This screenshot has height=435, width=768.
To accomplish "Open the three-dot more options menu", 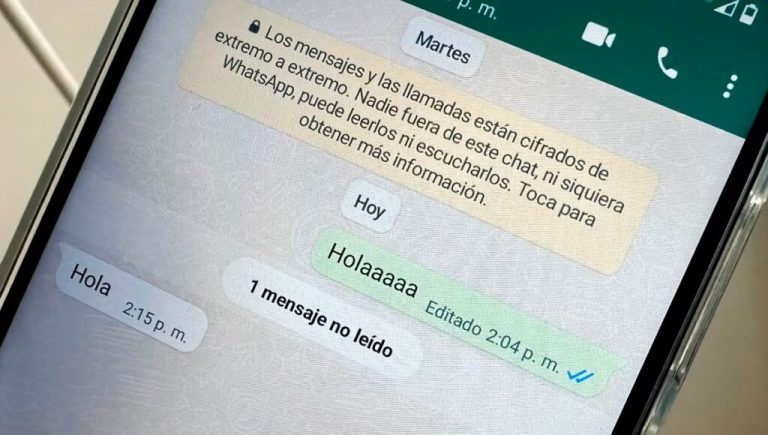I will click(x=730, y=86).
